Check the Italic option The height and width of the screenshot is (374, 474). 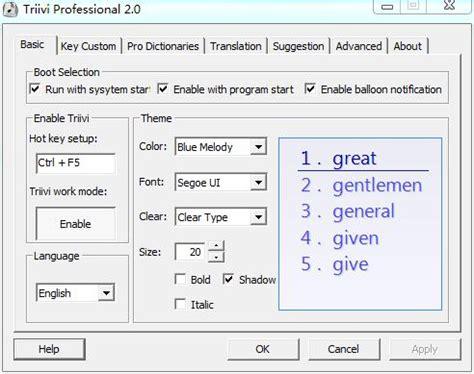(x=180, y=304)
